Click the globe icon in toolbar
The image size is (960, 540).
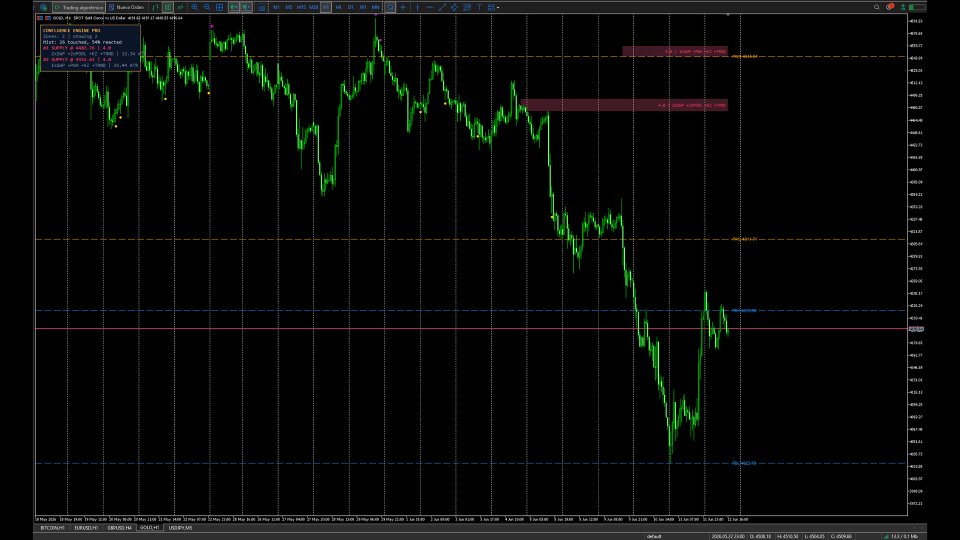click(x=44, y=7)
